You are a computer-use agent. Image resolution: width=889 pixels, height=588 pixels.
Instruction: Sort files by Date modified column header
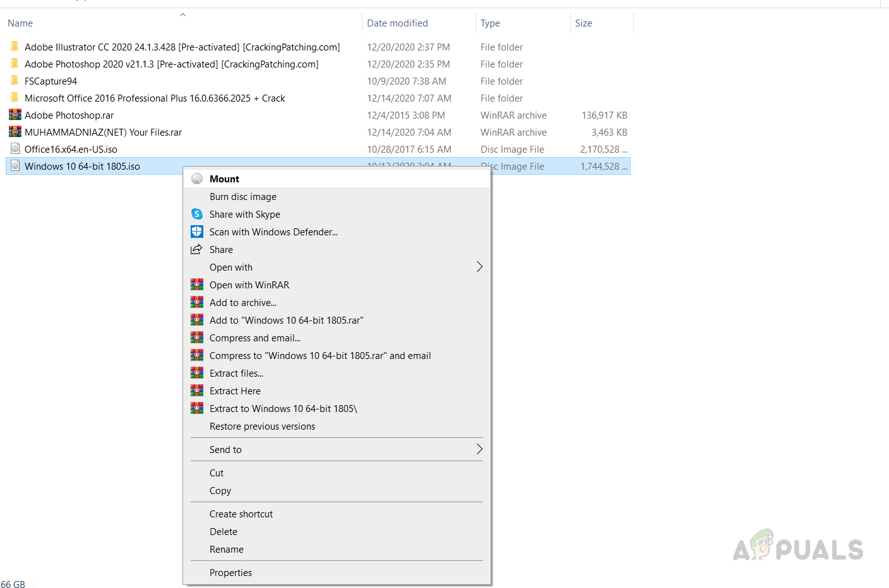coord(397,23)
